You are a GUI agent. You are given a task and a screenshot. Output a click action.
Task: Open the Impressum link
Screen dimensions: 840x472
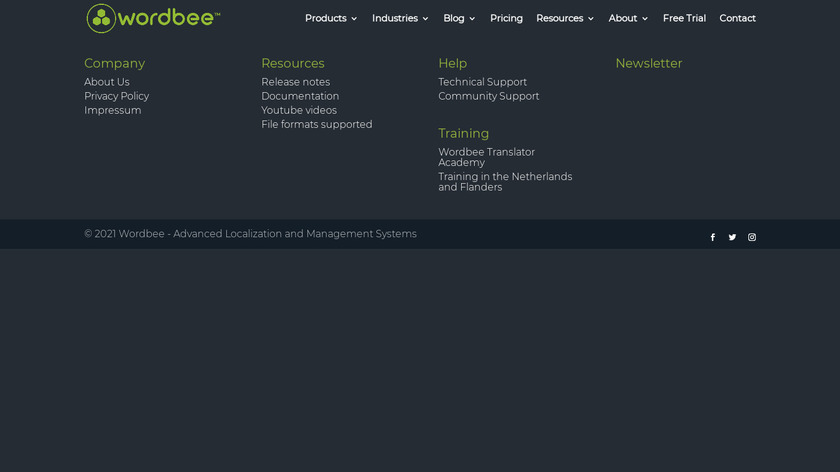[x=112, y=110]
